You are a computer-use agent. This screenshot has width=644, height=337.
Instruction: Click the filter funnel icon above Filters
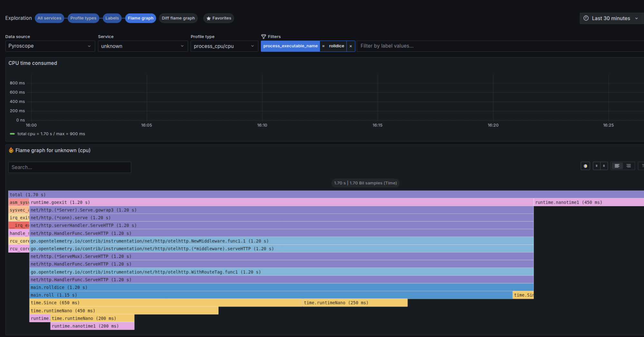click(x=264, y=36)
